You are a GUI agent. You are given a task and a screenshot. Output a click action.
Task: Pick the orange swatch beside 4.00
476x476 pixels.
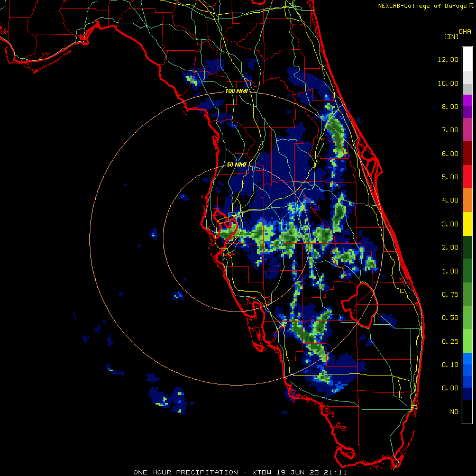467,200
